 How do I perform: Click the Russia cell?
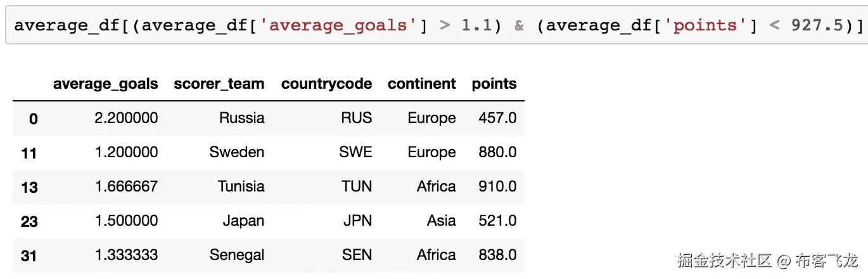241,118
